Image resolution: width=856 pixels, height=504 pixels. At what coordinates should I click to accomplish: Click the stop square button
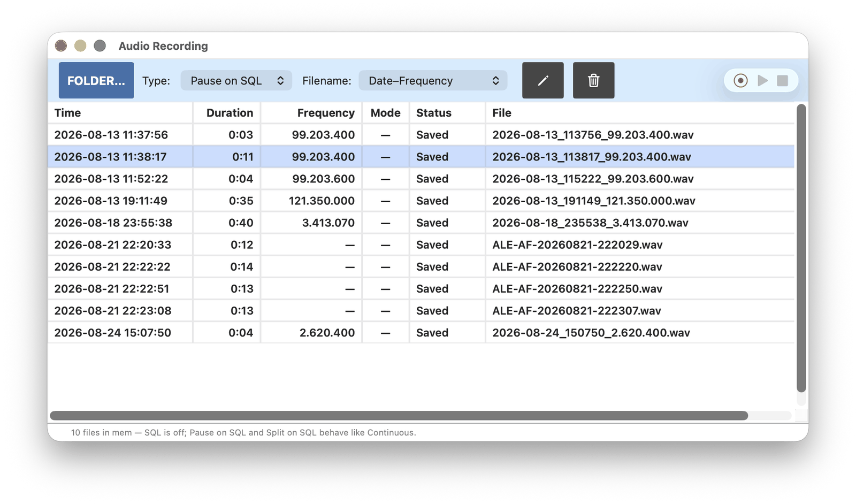coord(782,81)
